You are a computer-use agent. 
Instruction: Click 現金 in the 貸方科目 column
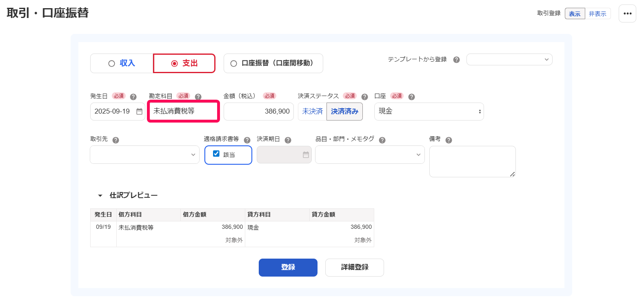(x=253, y=228)
